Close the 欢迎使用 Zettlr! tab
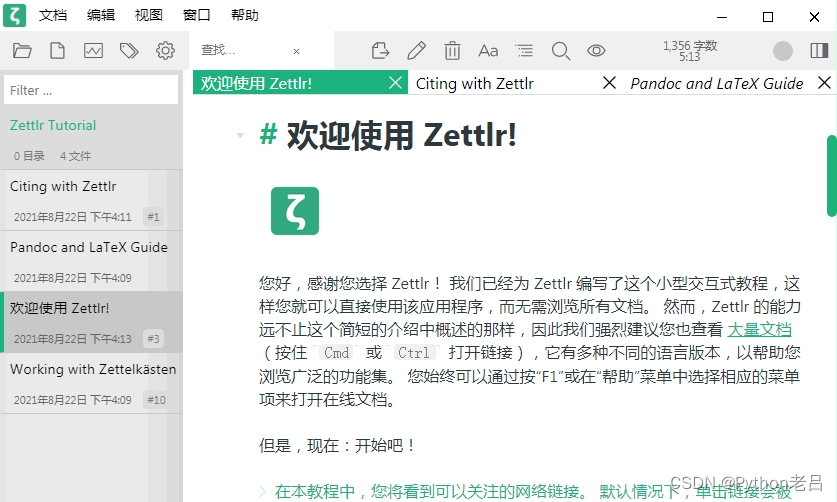 395,83
